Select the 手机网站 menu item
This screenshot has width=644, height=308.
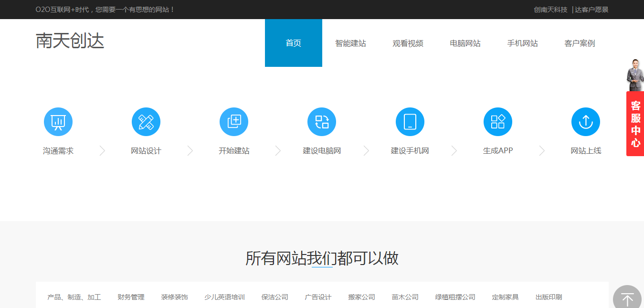click(522, 43)
